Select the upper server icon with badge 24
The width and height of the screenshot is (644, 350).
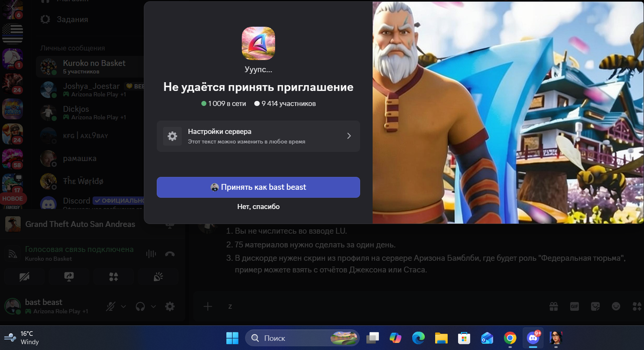pyautogui.click(x=13, y=83)
